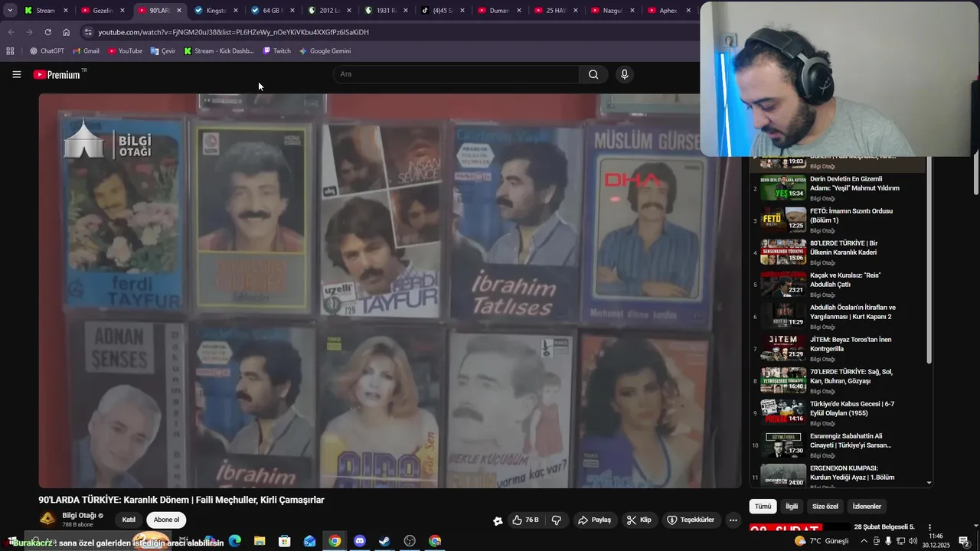Close the 90'LARDA tab

pyautogui.click(x=179, y=11)
